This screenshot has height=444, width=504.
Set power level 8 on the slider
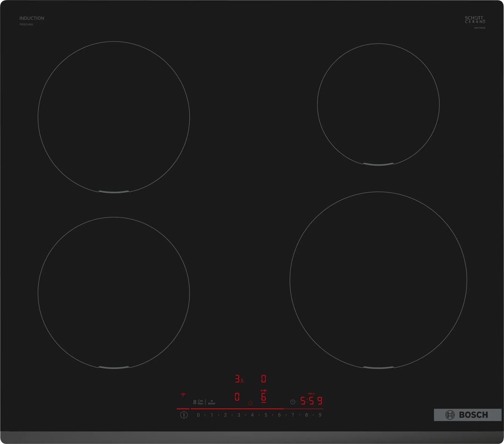[x=306, y=415]
